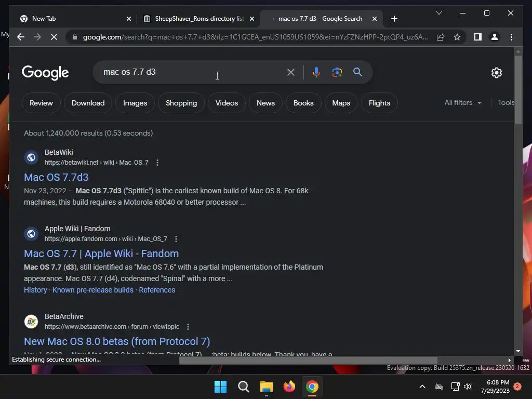
Task: Expand the tab search dropdown arrow
Action: pyautogui.click(x=438, y=13)
